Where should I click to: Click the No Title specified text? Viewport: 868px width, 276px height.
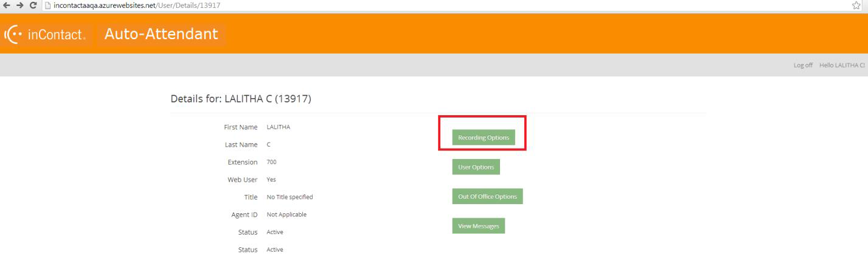[290, 197]
